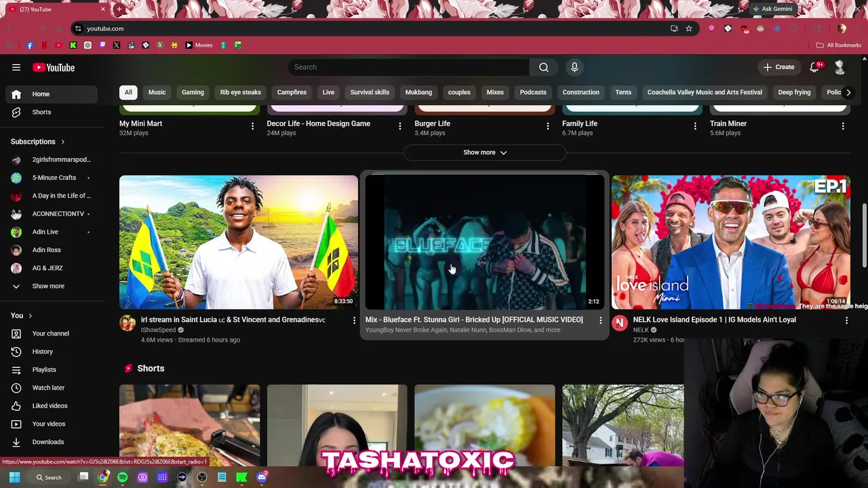
Task: Open options menu for Train Miner
Action: (x=843, y=126)
